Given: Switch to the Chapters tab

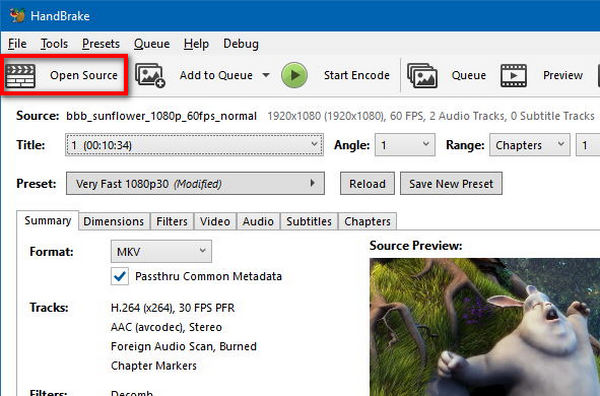Looking at the screenshot, I should (x=367, y=221).
